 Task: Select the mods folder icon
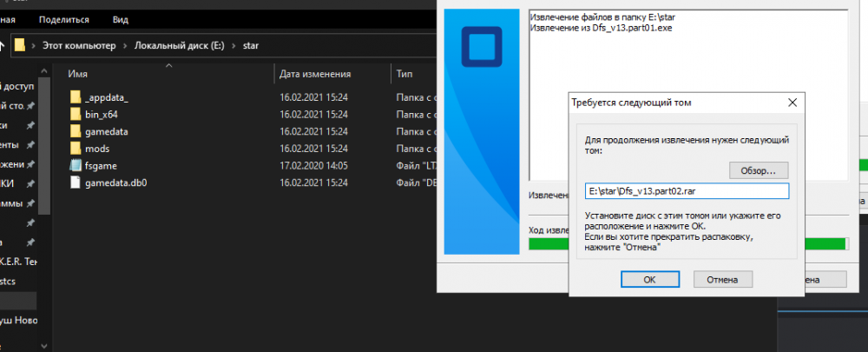pyautogui.click(x=76, y=149)
